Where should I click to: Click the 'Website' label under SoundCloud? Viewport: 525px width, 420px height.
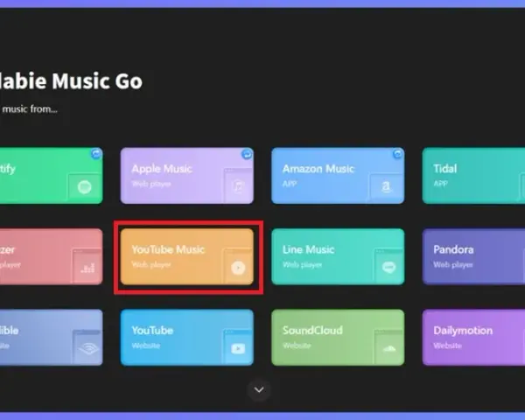click(297, 346)
